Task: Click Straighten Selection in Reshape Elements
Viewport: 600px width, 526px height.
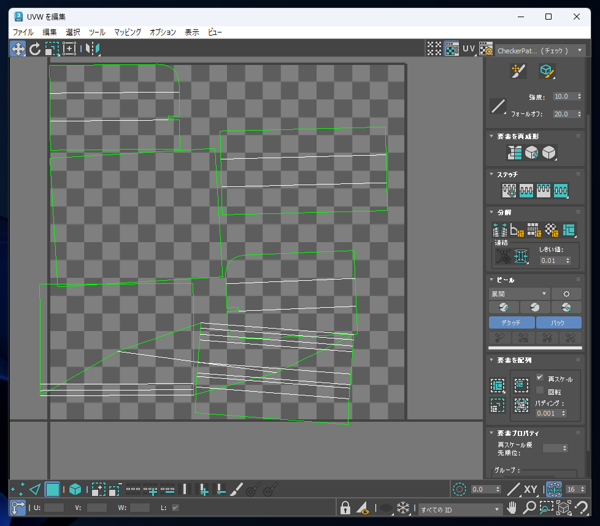Action: click(x=515, y=153)
